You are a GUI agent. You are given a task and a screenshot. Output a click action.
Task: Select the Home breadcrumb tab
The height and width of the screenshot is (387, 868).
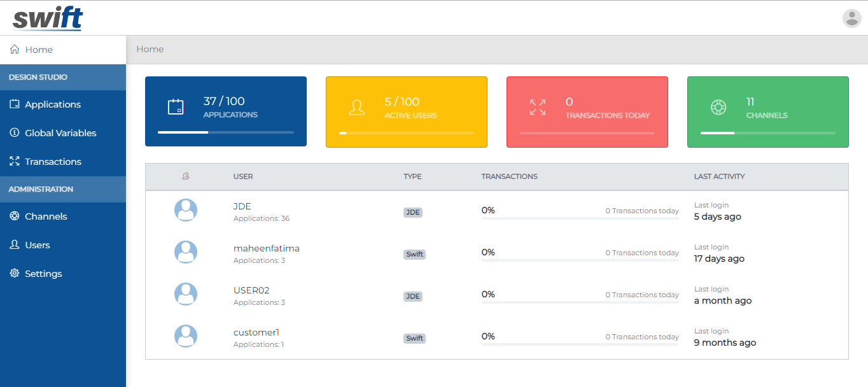coord(150,49)
